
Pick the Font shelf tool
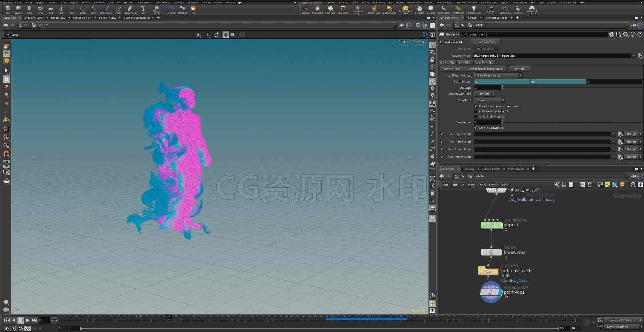[143, 9]
